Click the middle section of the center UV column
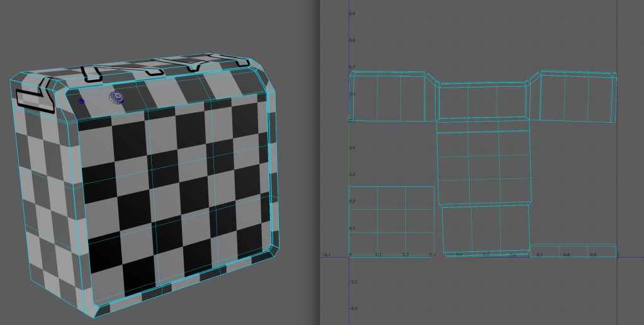Viewport: 644px width, 325px height. [x=483, y=168]
